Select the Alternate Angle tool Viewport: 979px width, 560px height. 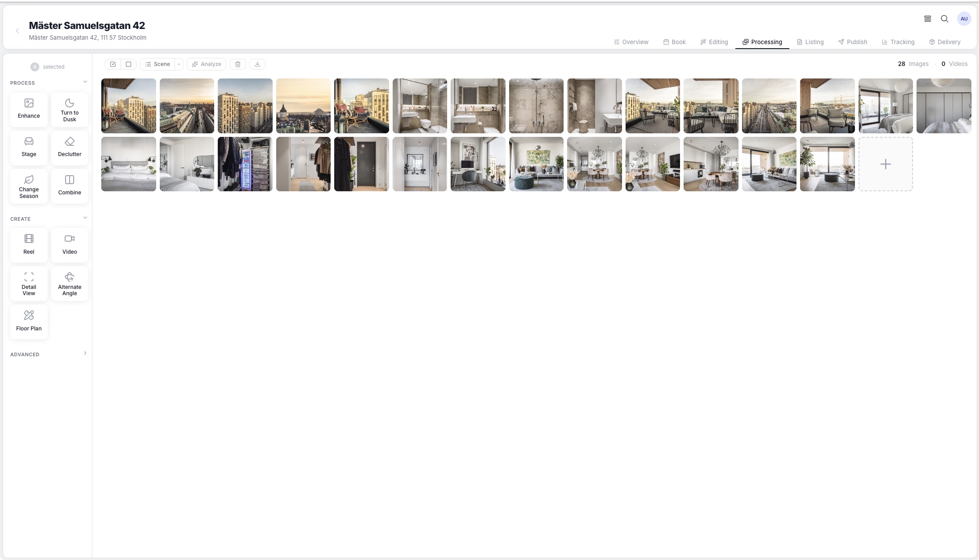click(70, 284)
